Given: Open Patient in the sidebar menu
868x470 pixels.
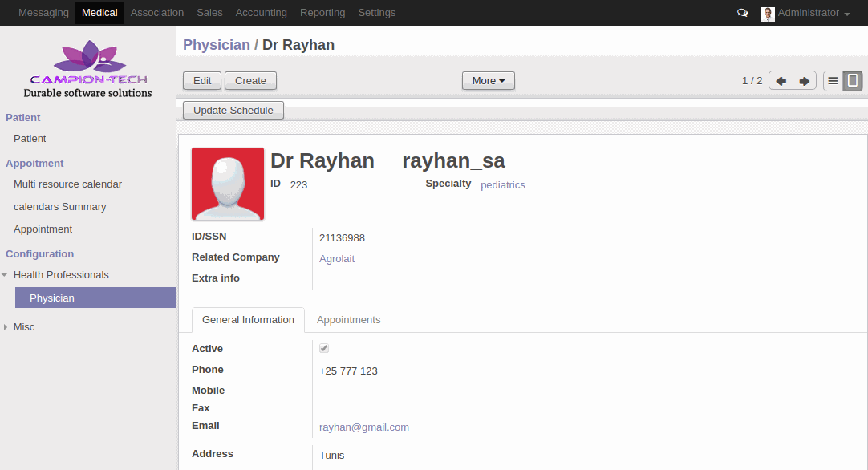Looking at the screenshot, I should point(30,139).
